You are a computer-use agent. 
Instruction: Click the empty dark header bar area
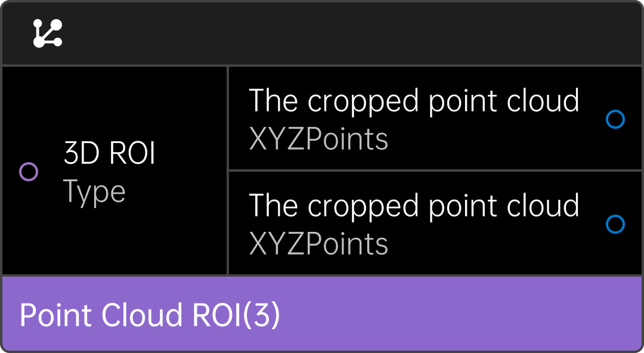tap(358, 33)
